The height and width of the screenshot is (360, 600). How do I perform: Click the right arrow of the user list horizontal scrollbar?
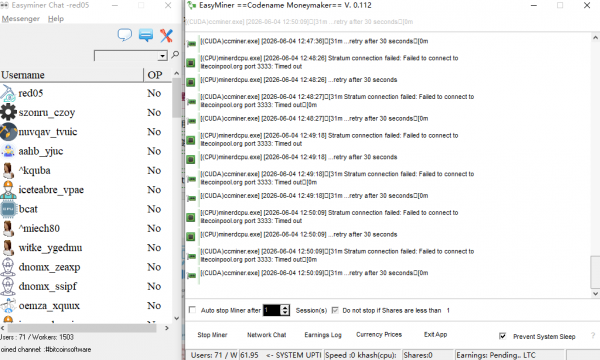pyautogui.click(x=167, y=328)
